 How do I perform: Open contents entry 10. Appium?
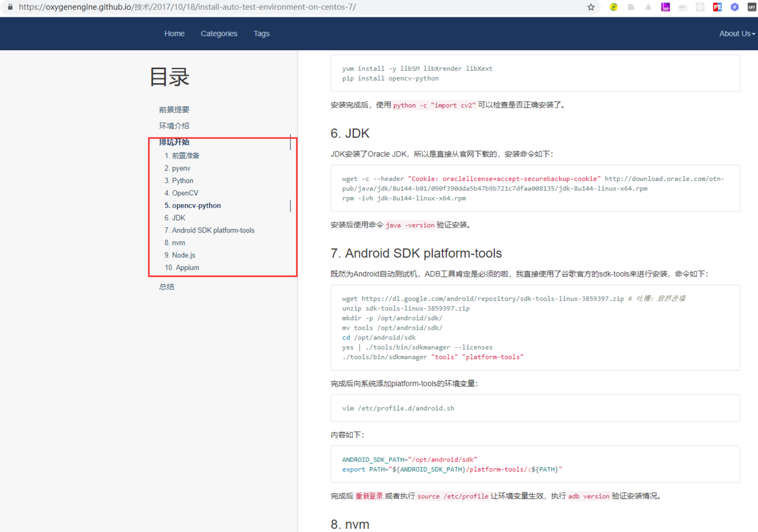point(182,268)
